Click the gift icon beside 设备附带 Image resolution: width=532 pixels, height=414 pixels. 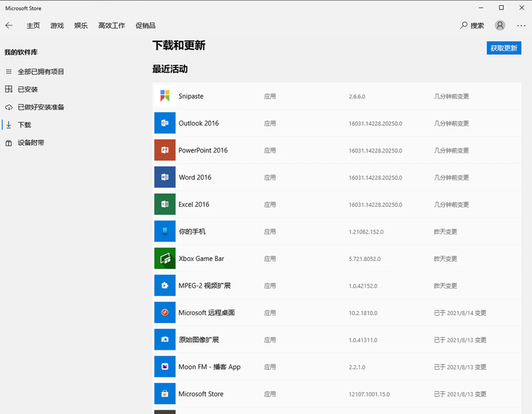[x=9, y=143]
